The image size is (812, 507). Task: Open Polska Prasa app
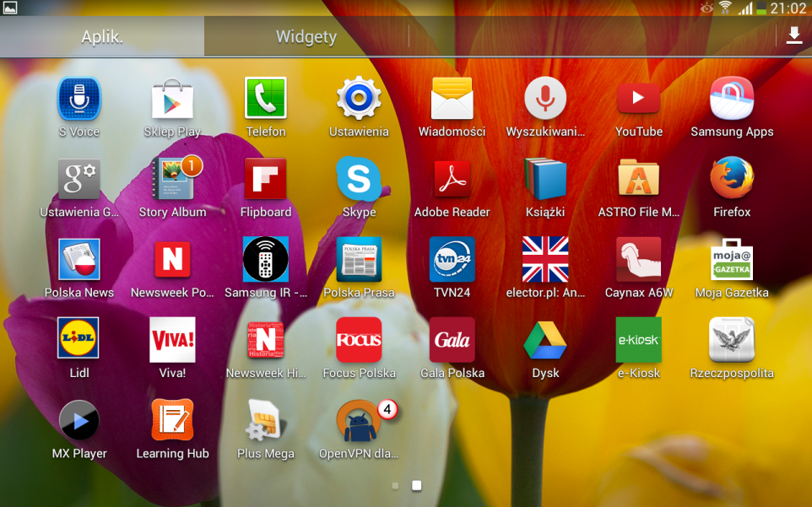359,259
